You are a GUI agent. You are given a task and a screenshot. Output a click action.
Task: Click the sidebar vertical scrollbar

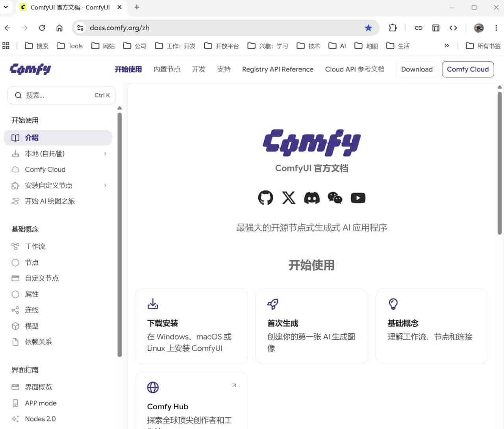pos(120,235)
